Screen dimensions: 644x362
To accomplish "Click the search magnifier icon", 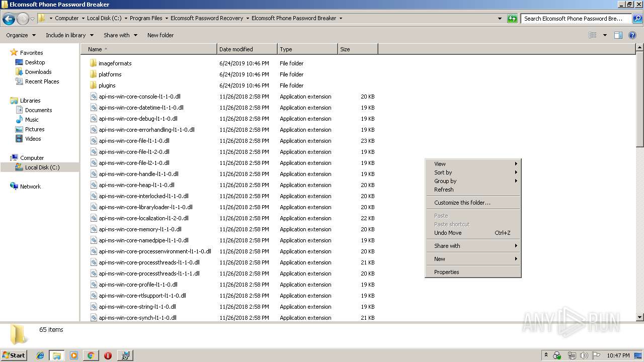I will point(637,19).
